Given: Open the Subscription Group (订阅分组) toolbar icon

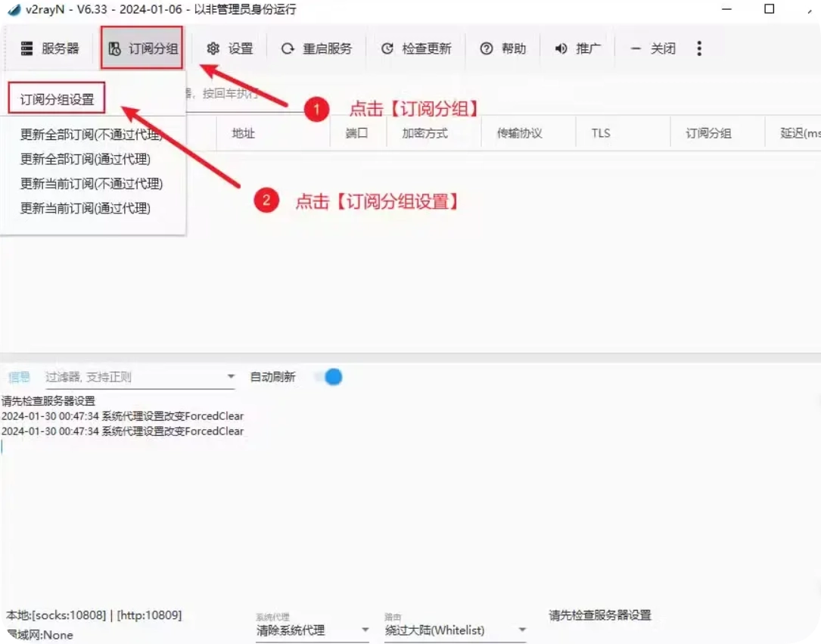Looking at the screenshot, I should click(x=115, y=49).
